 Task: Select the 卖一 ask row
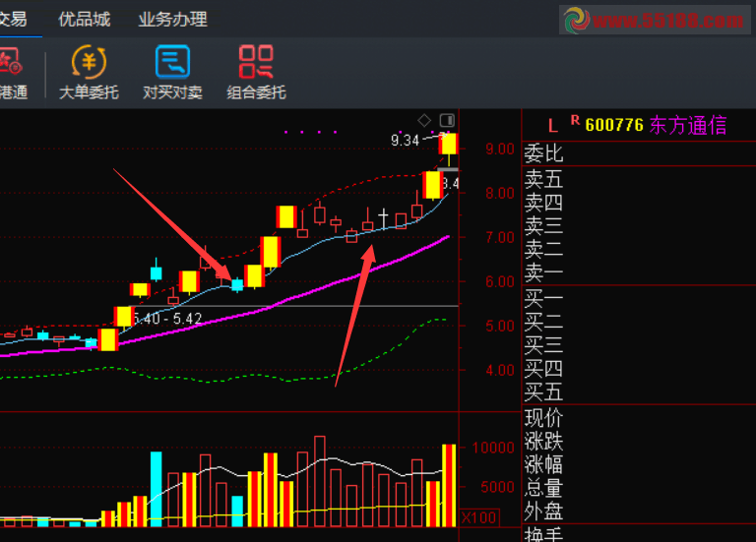point(544,272)
